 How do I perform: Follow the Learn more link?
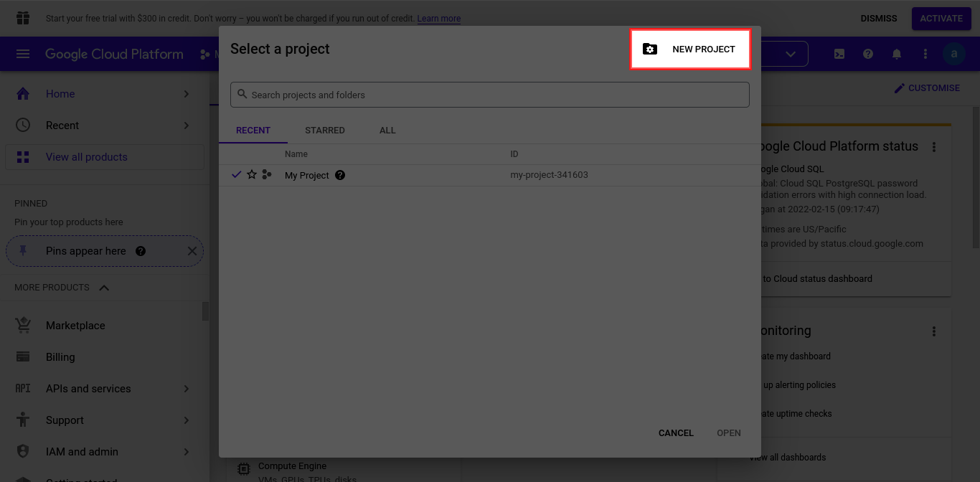click(439, 19)
